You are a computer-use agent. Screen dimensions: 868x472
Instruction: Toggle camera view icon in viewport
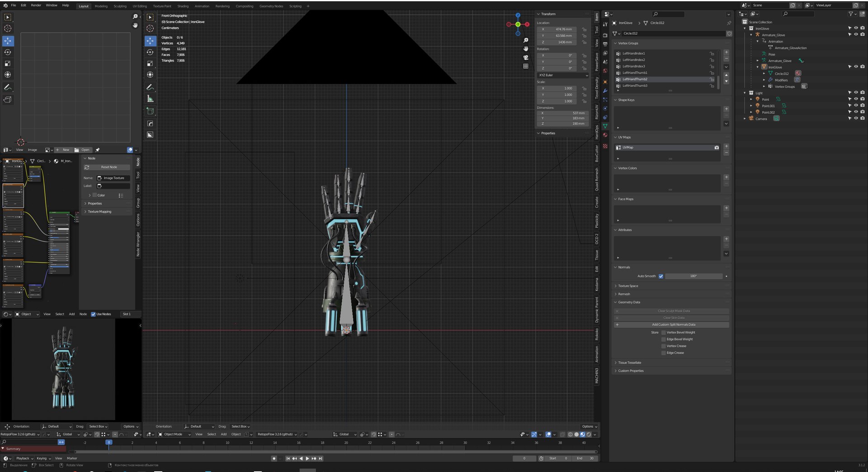click(x=526, y=57)
